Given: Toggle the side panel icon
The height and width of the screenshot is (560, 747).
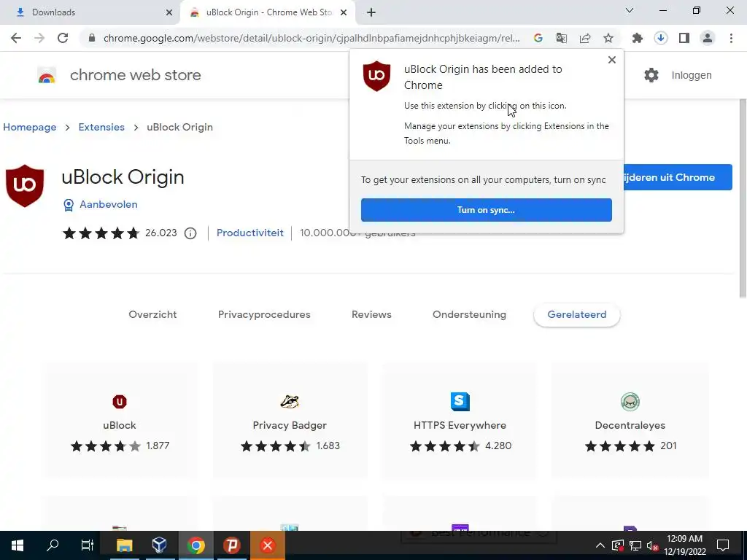Looking at the screenshot, I should click(x=684, y=38).
